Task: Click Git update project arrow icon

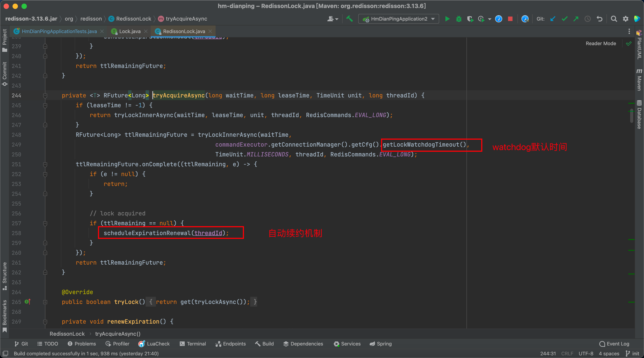Action: pyautogui.click(x=553, y=19)
